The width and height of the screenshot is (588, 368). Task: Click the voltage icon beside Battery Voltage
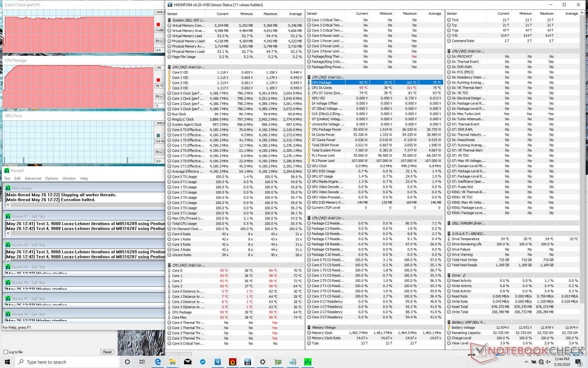point(449,327)
